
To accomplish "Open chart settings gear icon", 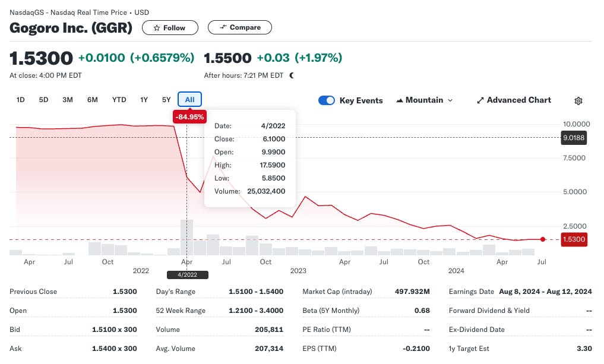I will pos(578,100).
